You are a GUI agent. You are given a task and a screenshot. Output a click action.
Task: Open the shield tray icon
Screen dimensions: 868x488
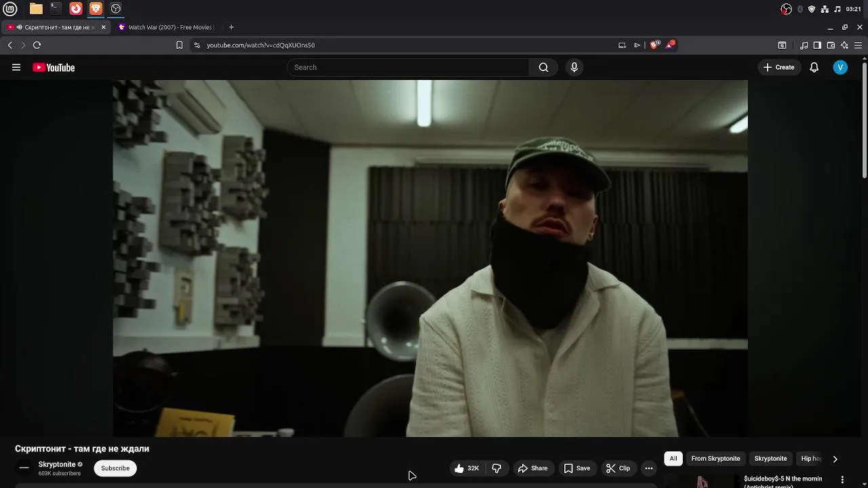[812, 9]
